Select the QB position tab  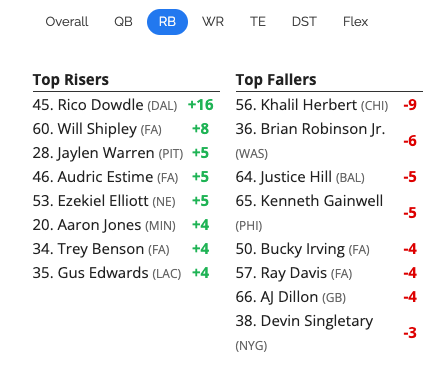(x=123, y=22)
